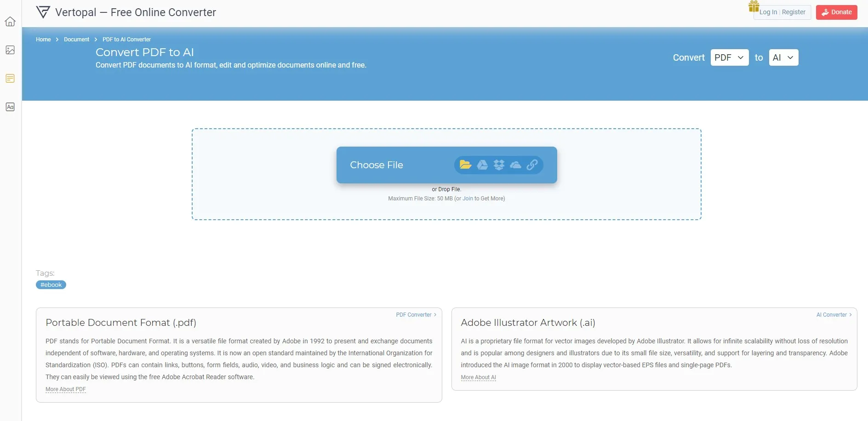The image size is (868, 421).
Task: Click the Log In link
Action: (768, 12)
